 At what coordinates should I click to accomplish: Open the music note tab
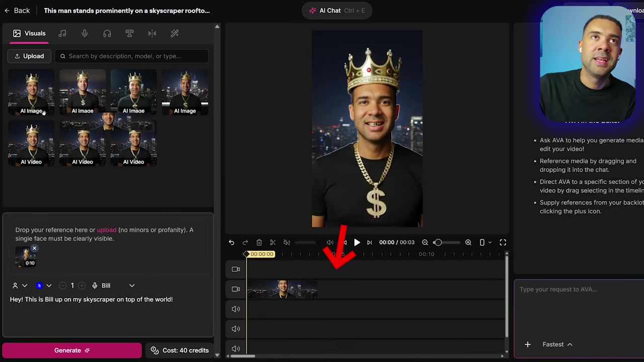62,33
